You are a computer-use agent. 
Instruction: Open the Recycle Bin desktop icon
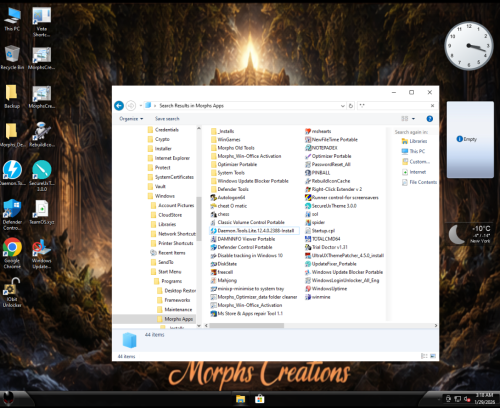point(12,57)
